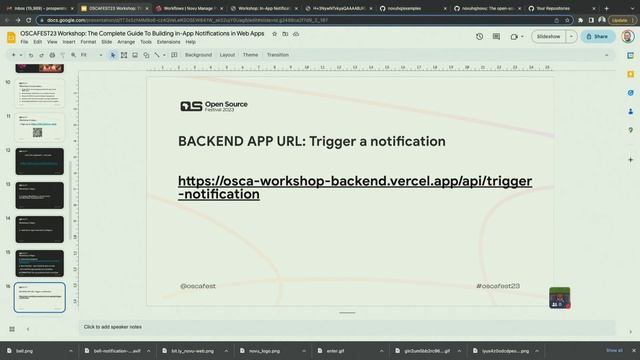Switch to the Your Repositories GitHub tab
Screen dimensions: 640x360
point(562,8)
